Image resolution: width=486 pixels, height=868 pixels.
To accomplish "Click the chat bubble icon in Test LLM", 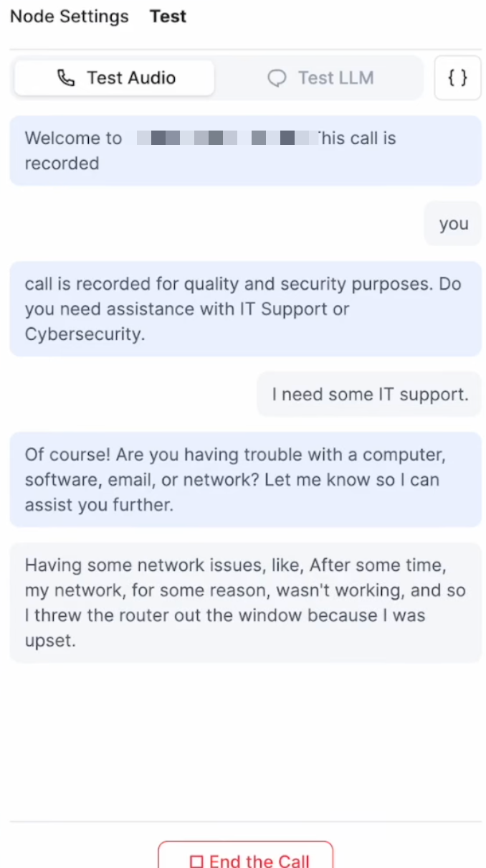I will coord(277,78).
